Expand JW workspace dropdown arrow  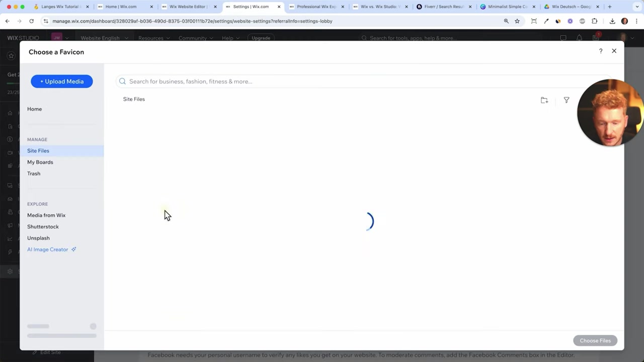click(x=67, y=38)
